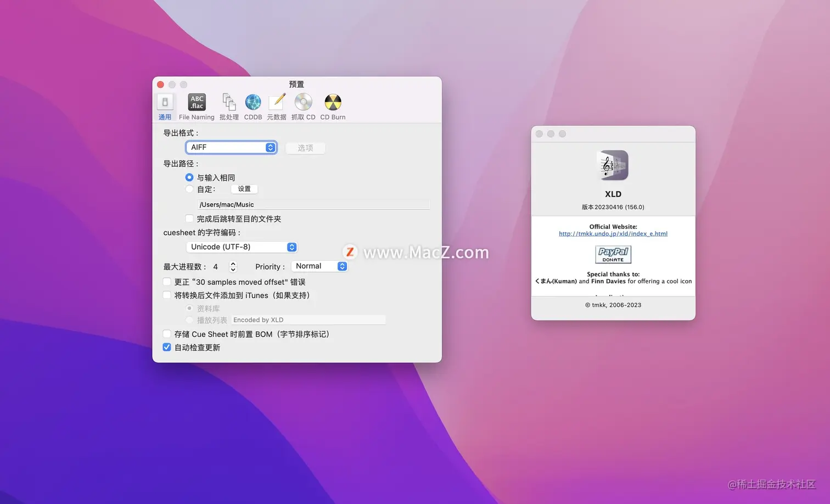Open the Unicode (UTF-8) encoding dropdown
This screenshot has width=830, height=504.
242,247
